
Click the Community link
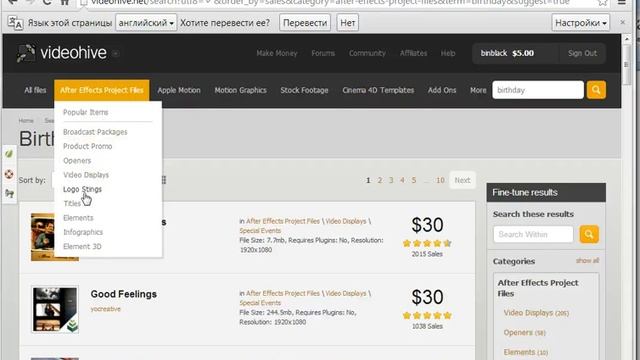(x=367, y=53)
